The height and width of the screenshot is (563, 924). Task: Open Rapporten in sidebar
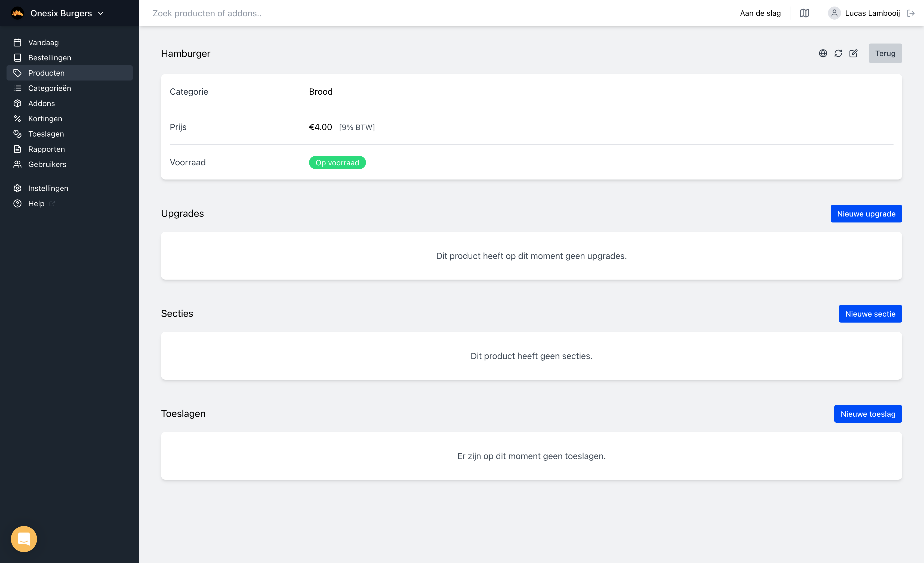pyautogui.click(x=69, y=149)
